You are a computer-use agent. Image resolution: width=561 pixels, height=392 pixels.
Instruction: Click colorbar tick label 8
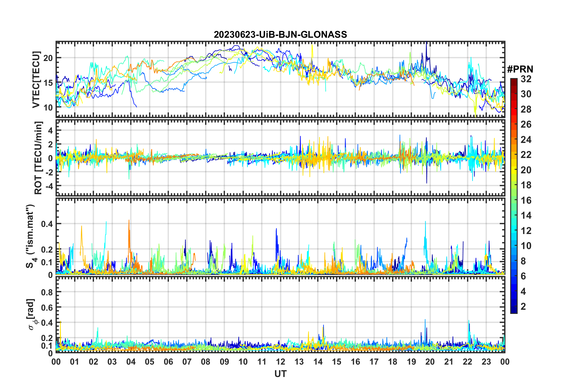(x=523, y=261)
